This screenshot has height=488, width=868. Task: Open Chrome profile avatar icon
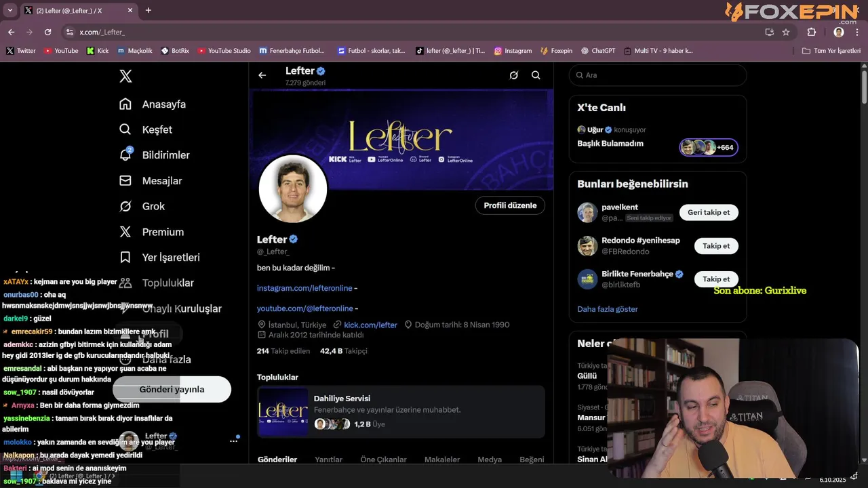tap(839, 32)
